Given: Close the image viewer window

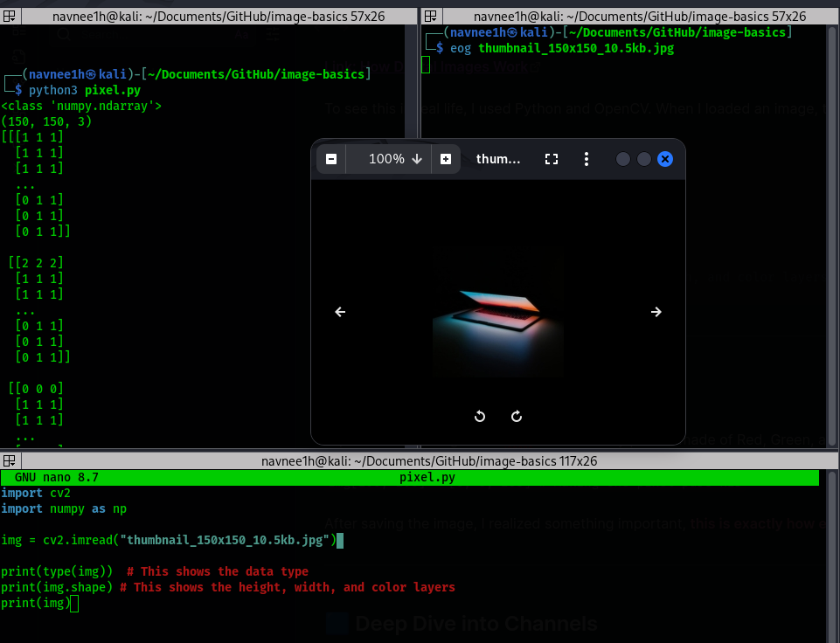Looking at the screenshot, I should pos(664,159).
